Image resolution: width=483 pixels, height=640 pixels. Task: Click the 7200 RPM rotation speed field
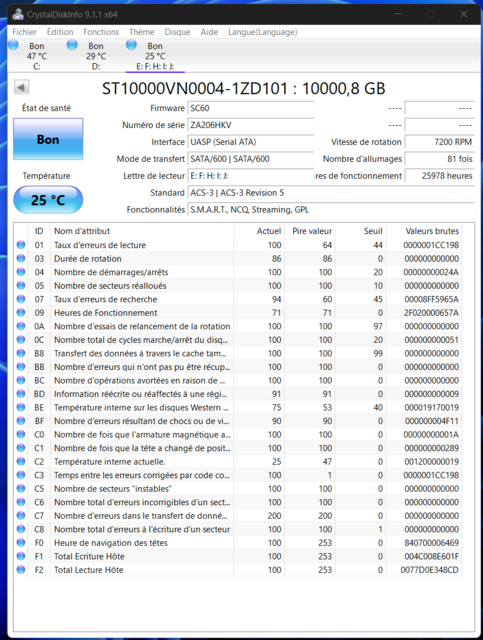[440, 142]
